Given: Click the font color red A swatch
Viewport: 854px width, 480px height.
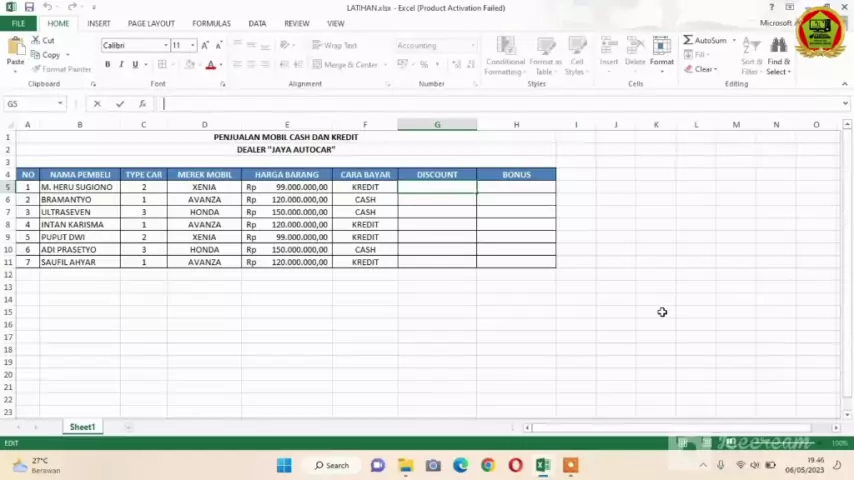Looking at the screenshot, I should tap(210, 65).
